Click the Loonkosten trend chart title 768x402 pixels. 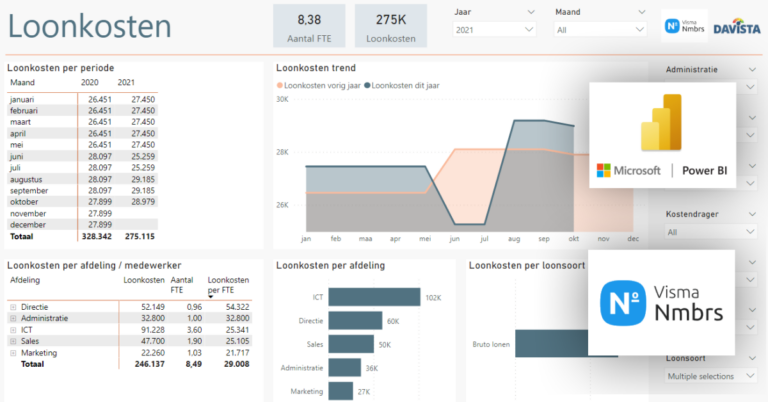coord(316,68)
